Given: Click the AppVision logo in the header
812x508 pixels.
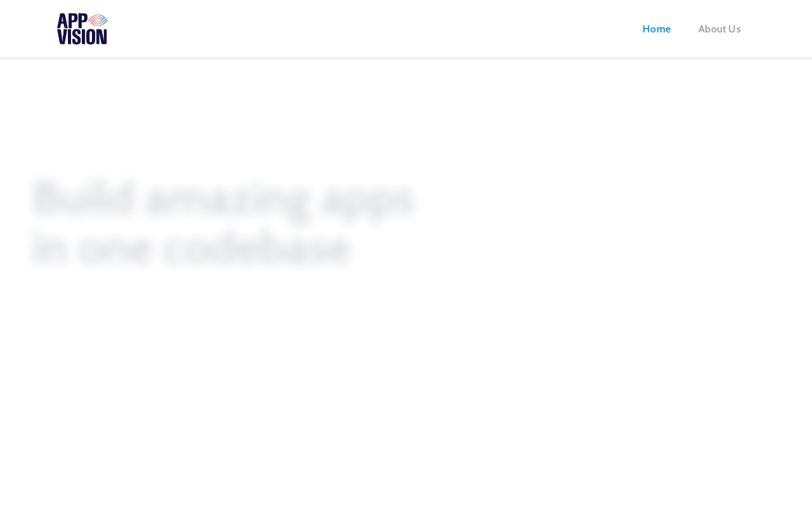Looking at the screenshot, I should 82,29.
